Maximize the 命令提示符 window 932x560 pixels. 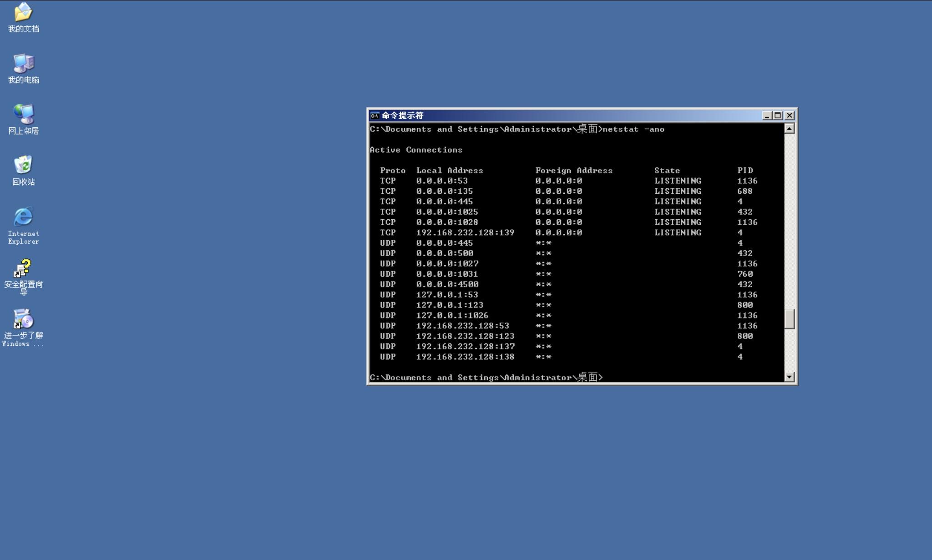pyautogui.click(x=778, y=116)
